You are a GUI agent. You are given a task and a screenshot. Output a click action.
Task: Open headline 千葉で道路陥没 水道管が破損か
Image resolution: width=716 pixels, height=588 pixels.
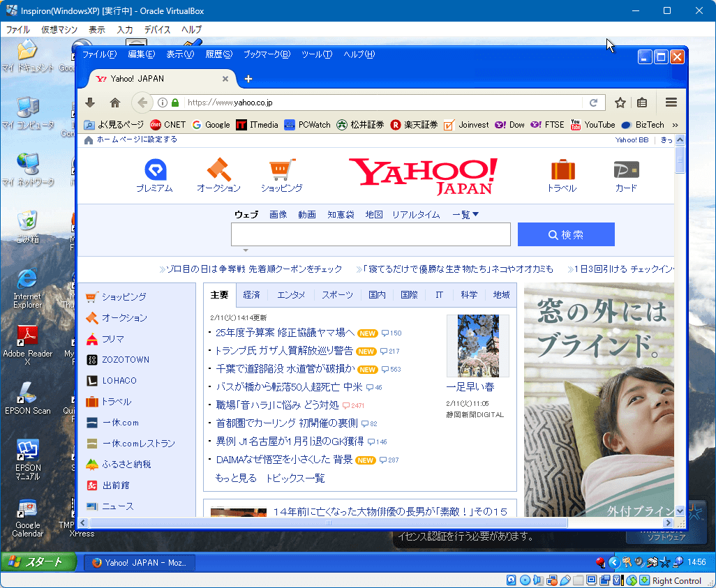pos(285,369)
